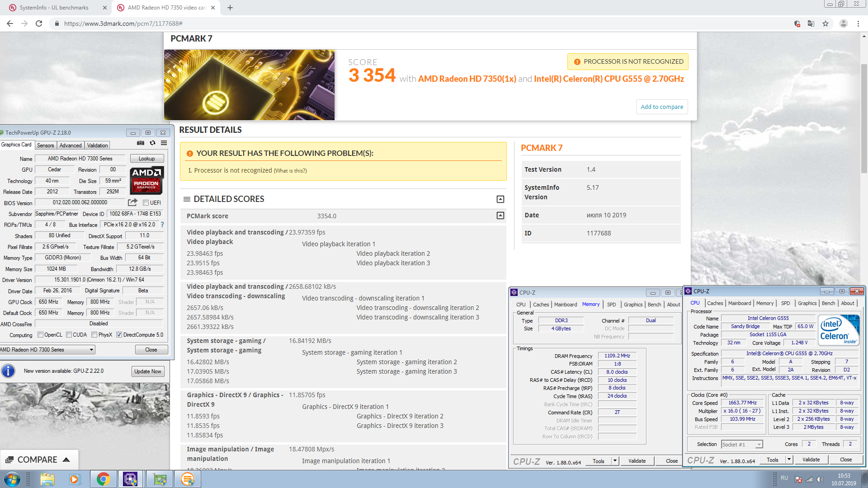The height and width of the screenshot is (488, 868).
Task: Open Tools dropdown arrow in Memory CPU-Z window
Action: click(x=615, y=461)
